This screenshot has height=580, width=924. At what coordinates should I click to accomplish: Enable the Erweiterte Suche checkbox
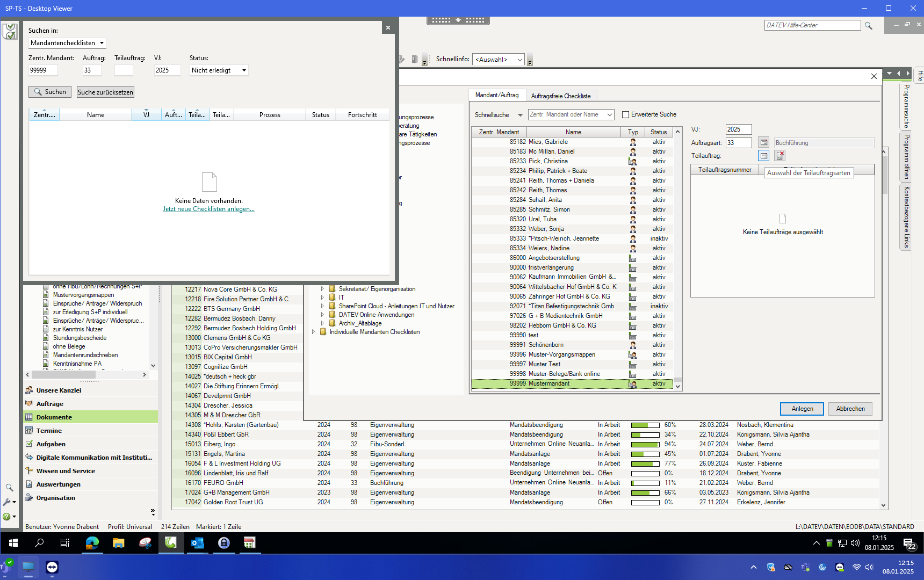[625, 114]
